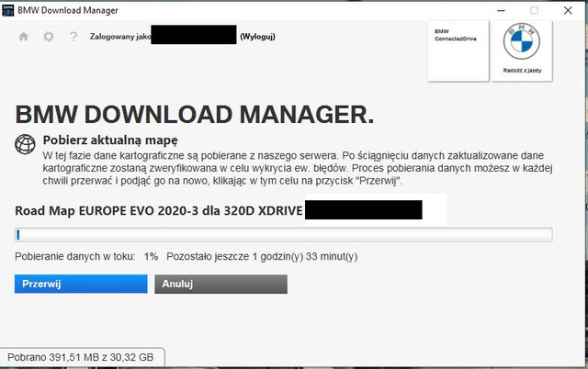Click the globe map icon

(25, 144)
